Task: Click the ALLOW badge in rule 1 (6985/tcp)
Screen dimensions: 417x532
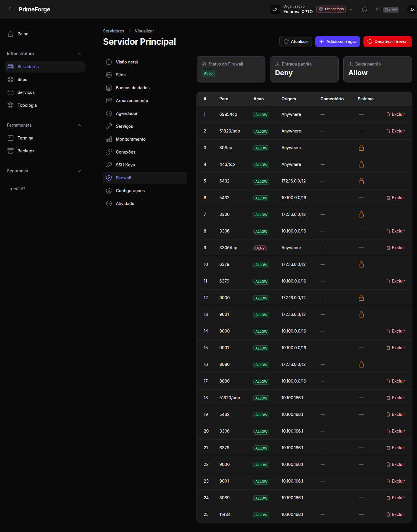Action: [261, 115]
